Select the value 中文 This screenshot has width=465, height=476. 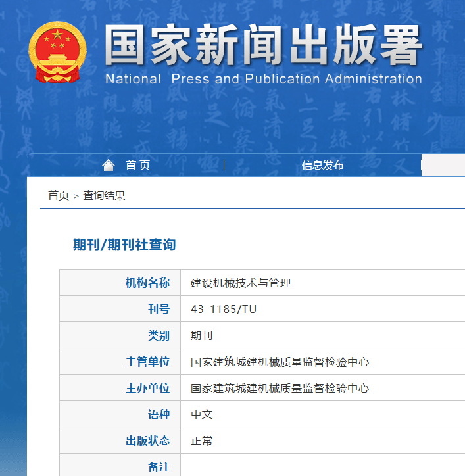(x=202, y=414)
